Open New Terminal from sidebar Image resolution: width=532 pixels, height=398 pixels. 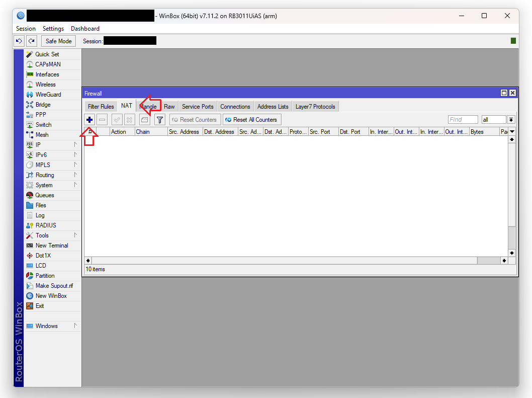pyautogui.click(x=51, y=246)
